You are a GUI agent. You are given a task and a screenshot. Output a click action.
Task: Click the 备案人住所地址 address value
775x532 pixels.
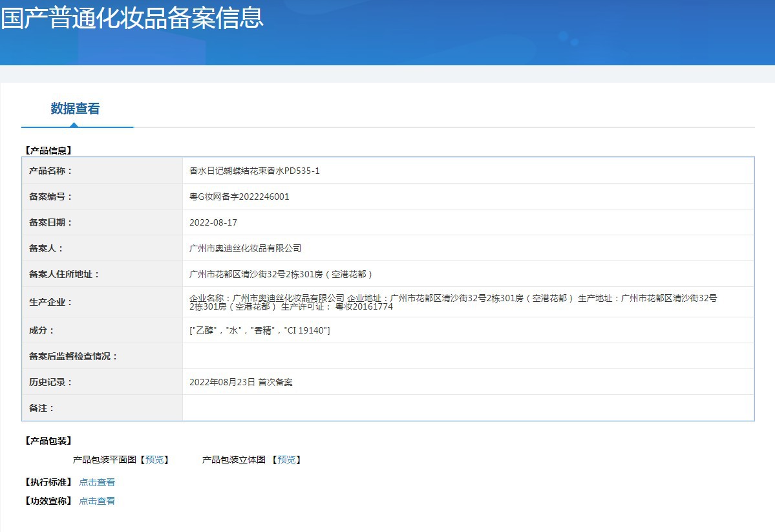pyautogui.click(x=281, y=274)
